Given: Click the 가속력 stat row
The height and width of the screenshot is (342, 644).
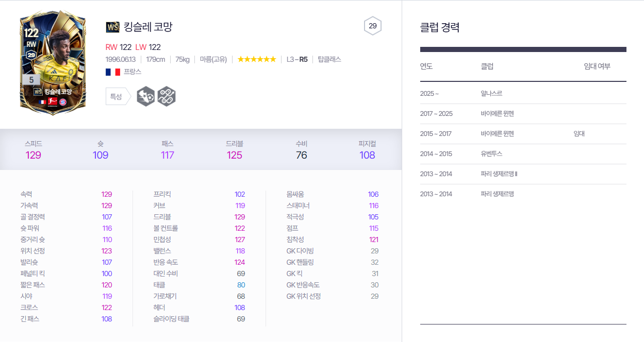Looking at the screenshot, I should pyautogui.click(x=66, y=206).
